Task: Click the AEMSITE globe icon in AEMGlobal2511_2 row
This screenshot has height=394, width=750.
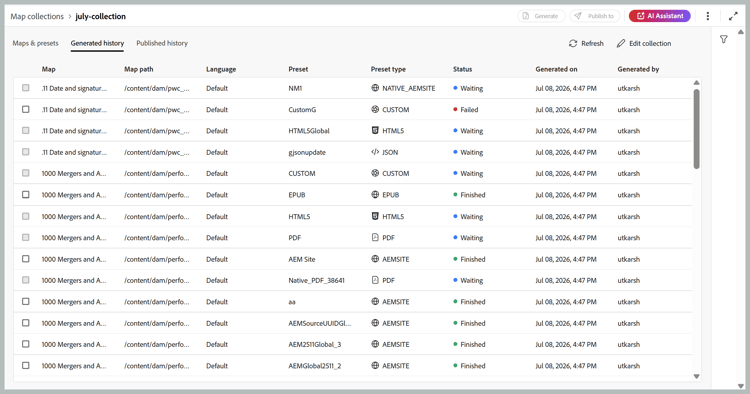Action: tap(375, 366)
